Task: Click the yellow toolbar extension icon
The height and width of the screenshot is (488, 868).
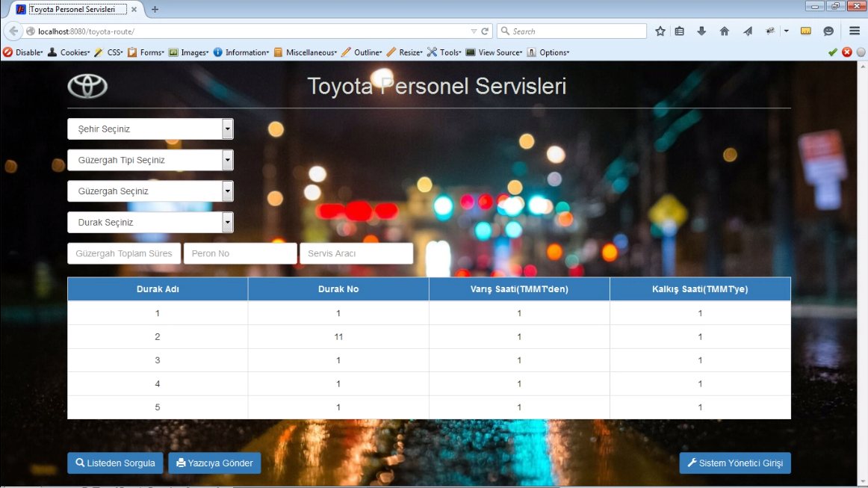Action: pyautogui.click(x=806, y=31)
